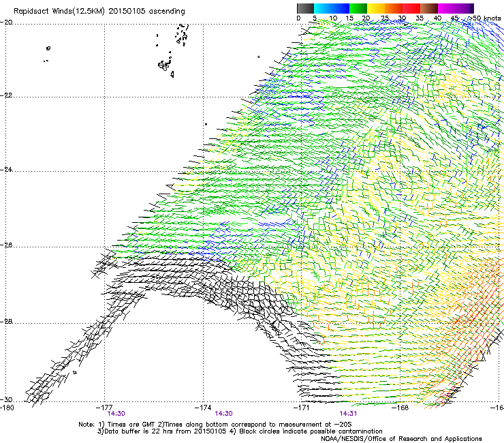Click the brown 35-40 knots legend swatch
This screenshot has height=443, width=504.
[x=429, y=8]
